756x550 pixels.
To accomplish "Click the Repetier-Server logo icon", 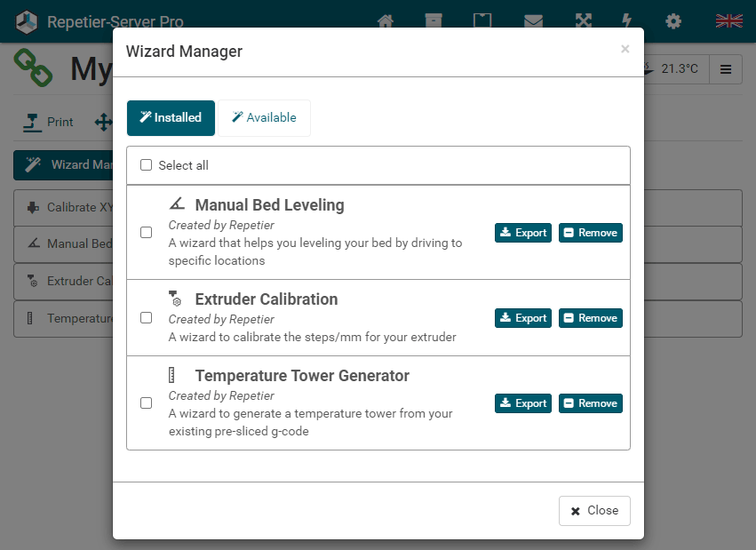I will point(27,21).
